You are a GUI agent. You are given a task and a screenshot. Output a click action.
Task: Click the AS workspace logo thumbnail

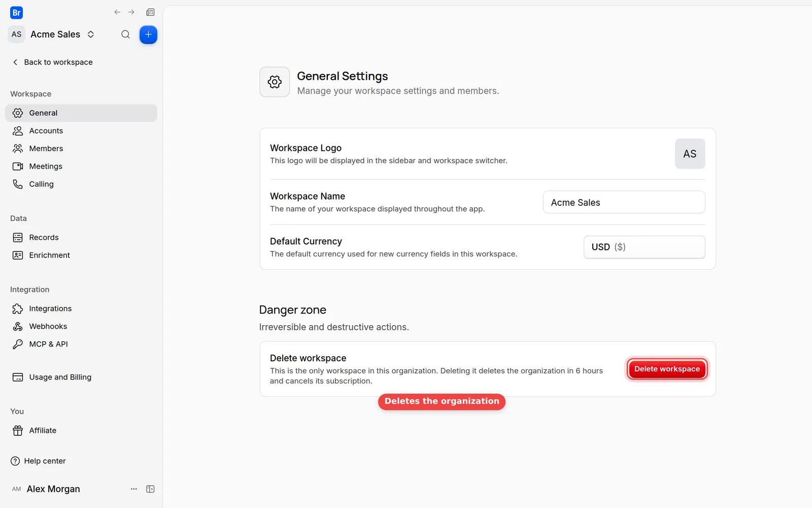(x=690, y=153)
